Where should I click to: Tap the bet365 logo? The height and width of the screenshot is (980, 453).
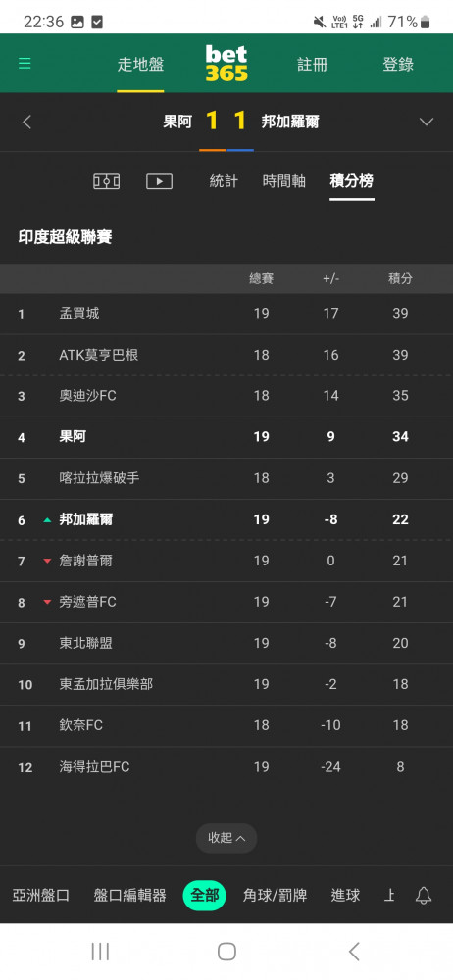[x=226, y=64]
